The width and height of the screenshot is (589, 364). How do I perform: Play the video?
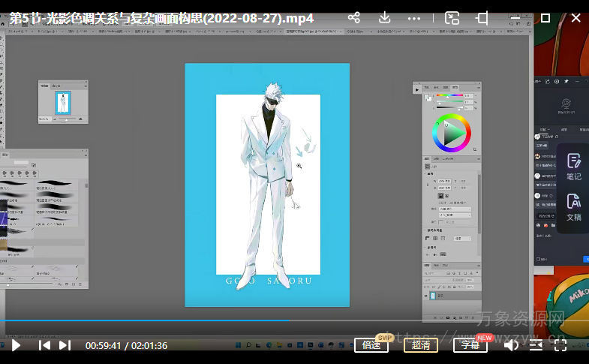click(x=15, y=345)
